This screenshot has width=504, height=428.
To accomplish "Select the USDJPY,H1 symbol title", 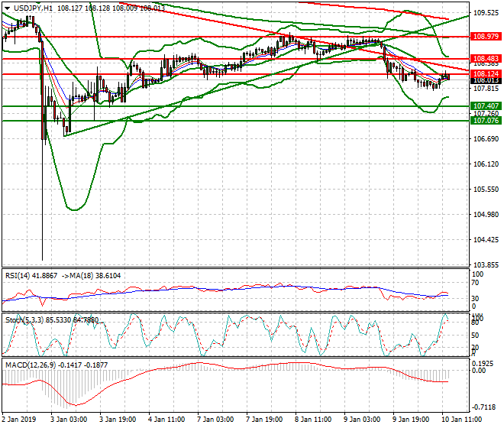I will (x=32, y=8).
